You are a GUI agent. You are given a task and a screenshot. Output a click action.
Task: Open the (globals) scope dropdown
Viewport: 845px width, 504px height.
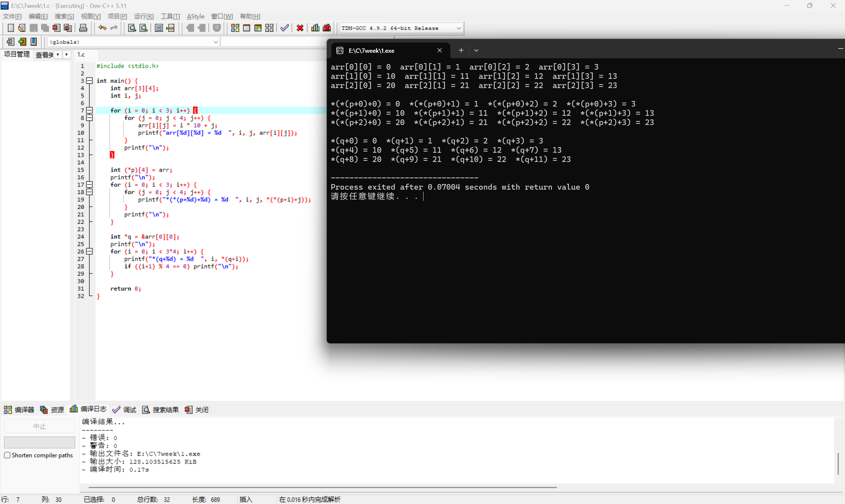pyautogui.click(x=216, y=42)
